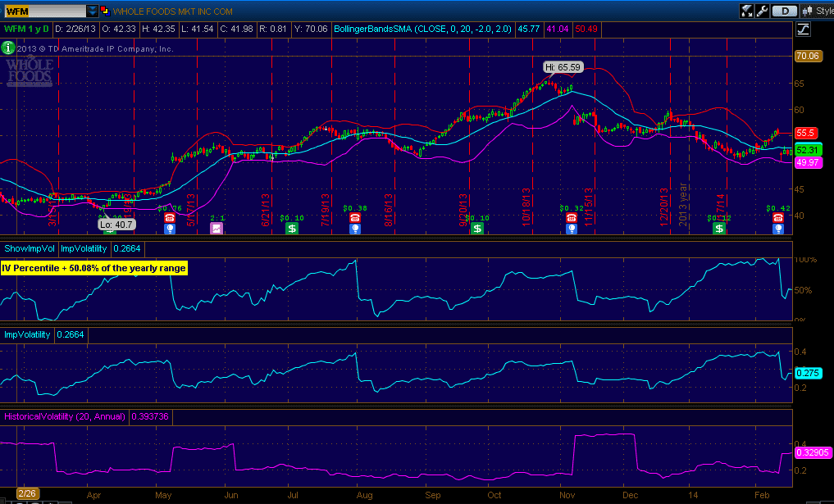The width and height of the screenshot is (834, 504).
Task: Click the C: 41.98 close readout
Action: (237, 29)
